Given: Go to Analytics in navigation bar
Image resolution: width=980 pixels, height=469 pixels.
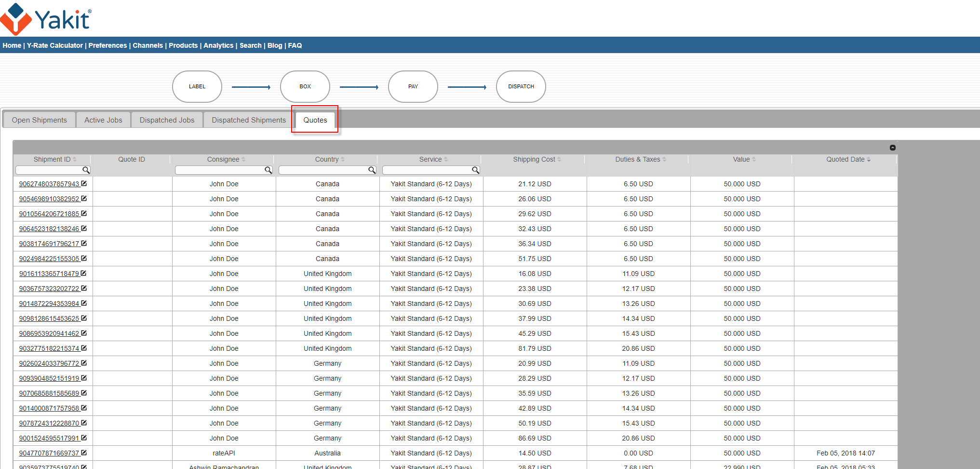Looking at the screenshot, I should coord(218,45).
